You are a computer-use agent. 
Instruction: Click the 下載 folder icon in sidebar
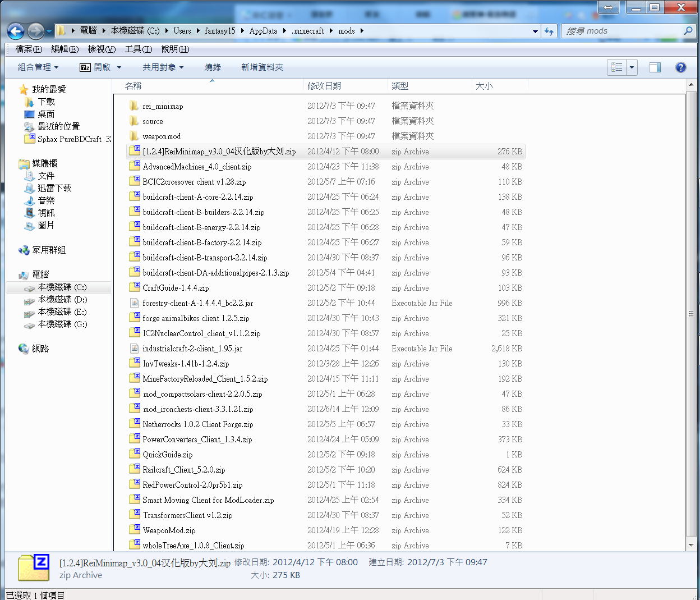[x=29, y=102]
